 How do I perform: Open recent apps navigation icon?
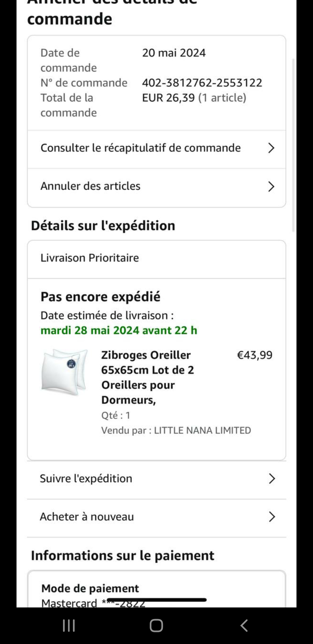pyautogui.click(x=69, y=626)
